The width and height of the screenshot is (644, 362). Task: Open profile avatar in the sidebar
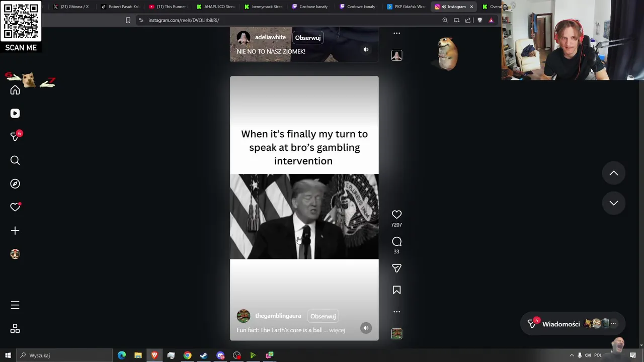[x=15, y=254]
